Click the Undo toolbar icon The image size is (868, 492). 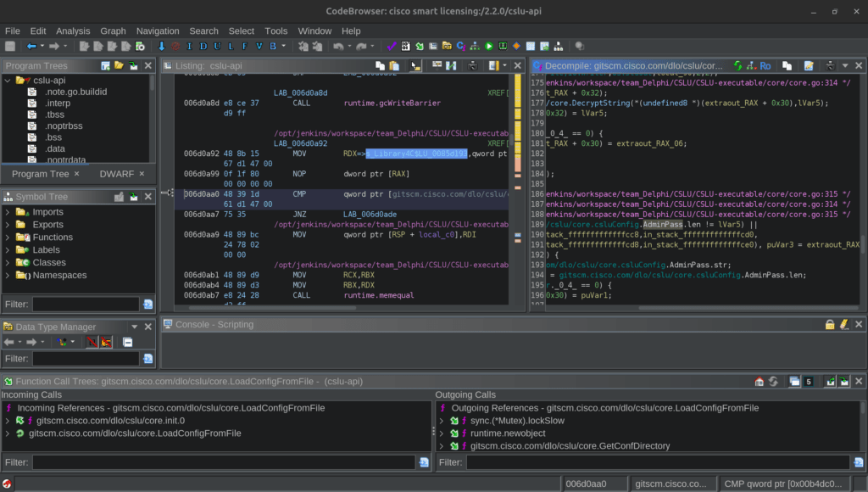tap(338, 47)
